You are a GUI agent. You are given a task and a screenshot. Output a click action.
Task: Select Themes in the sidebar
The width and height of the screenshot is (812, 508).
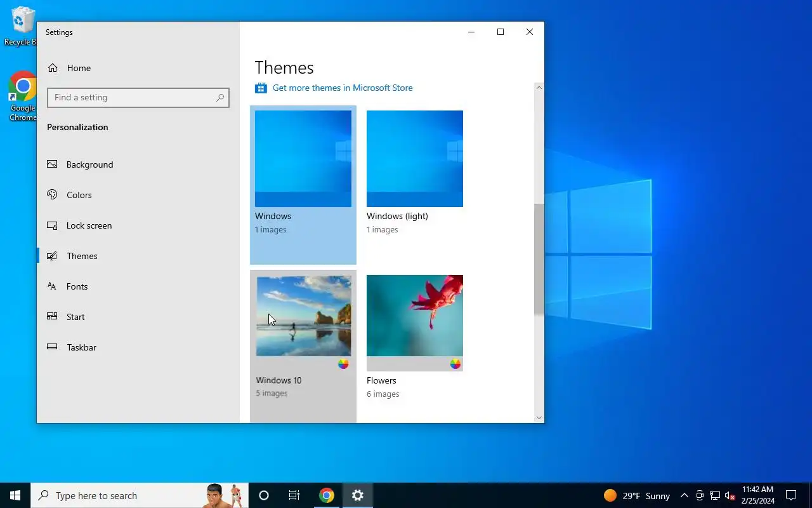coord(138,256)
